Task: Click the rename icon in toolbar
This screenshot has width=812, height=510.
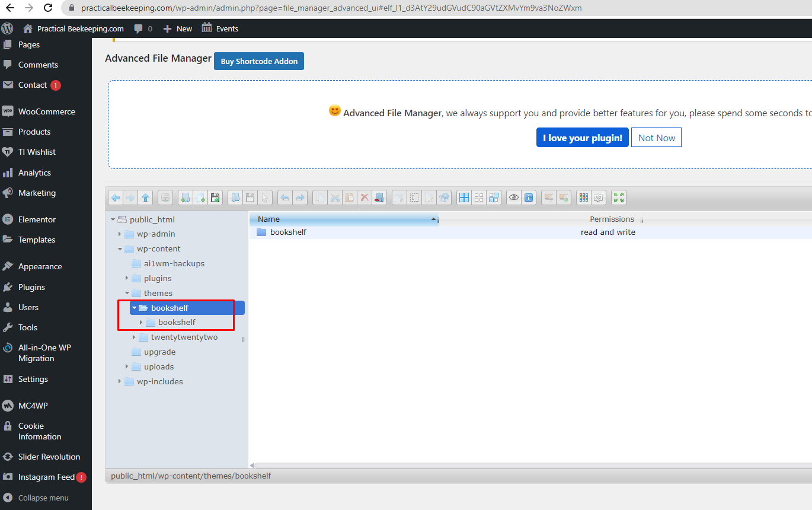Action: [414, 197]
